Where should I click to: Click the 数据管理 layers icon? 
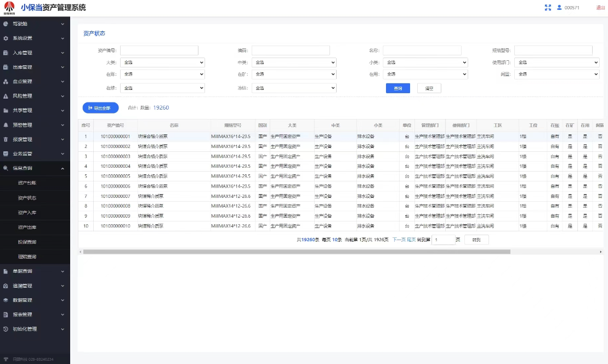[x=5, y=300]
